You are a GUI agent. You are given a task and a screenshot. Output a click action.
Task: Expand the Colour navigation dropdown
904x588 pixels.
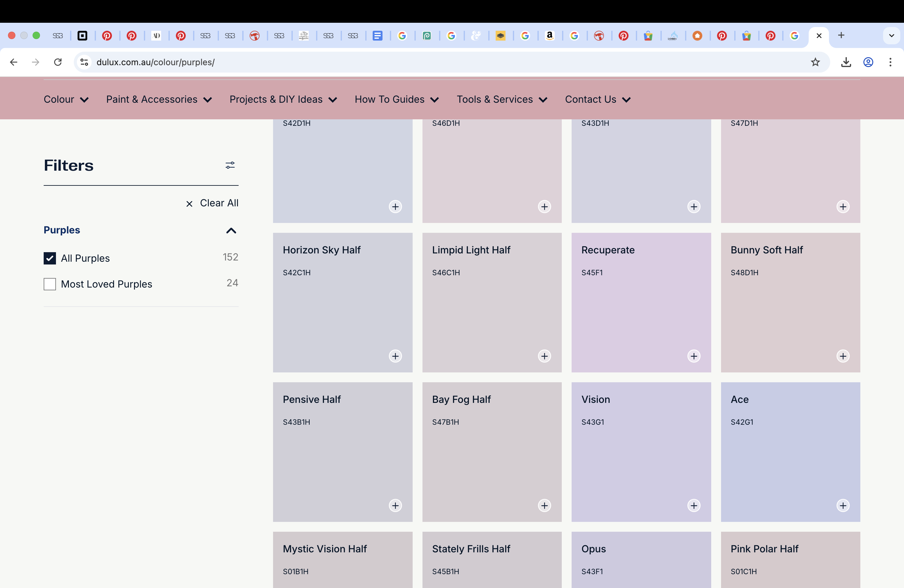click(x=66, y=100)
